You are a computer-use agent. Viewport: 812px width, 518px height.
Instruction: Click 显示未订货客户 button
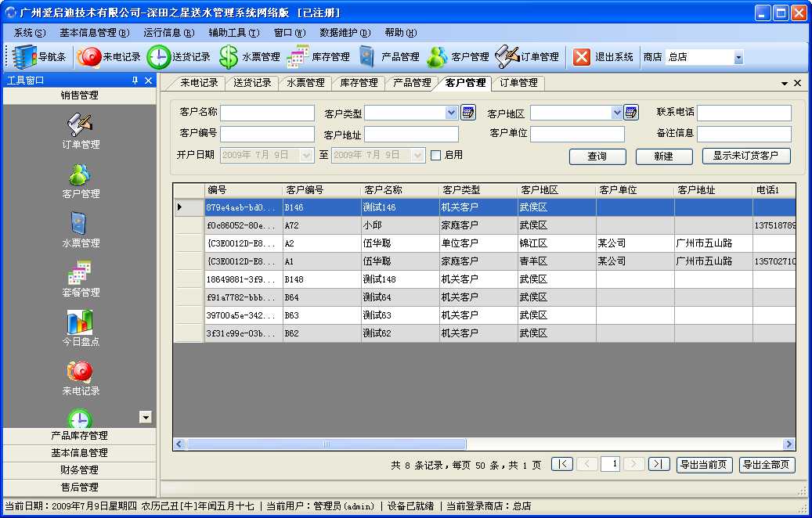tap(746, 156)
